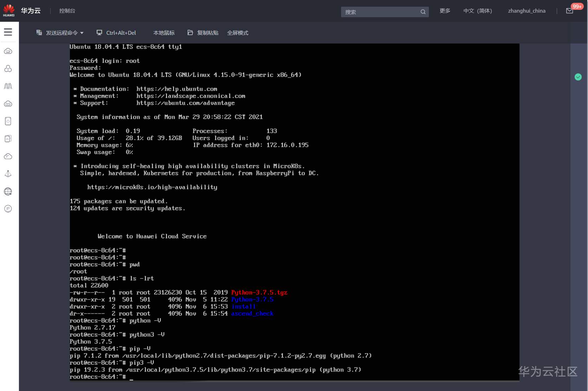Open the 更多 menu

[445, 11]
